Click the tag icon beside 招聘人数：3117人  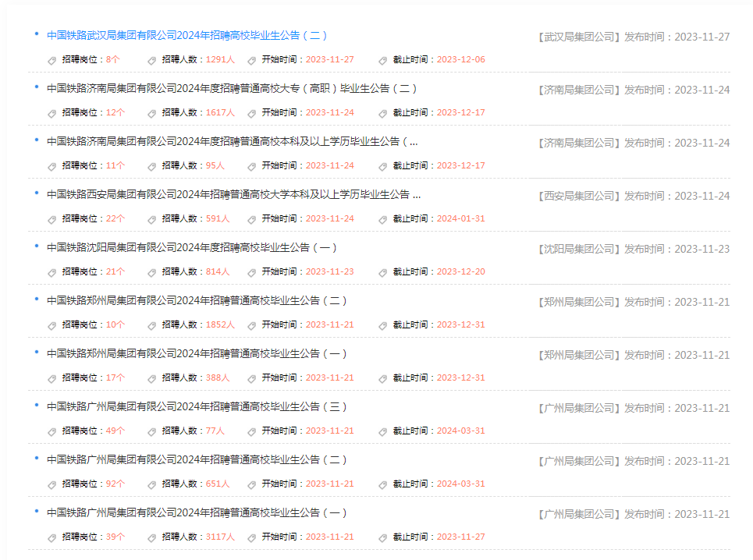point(151,537)
